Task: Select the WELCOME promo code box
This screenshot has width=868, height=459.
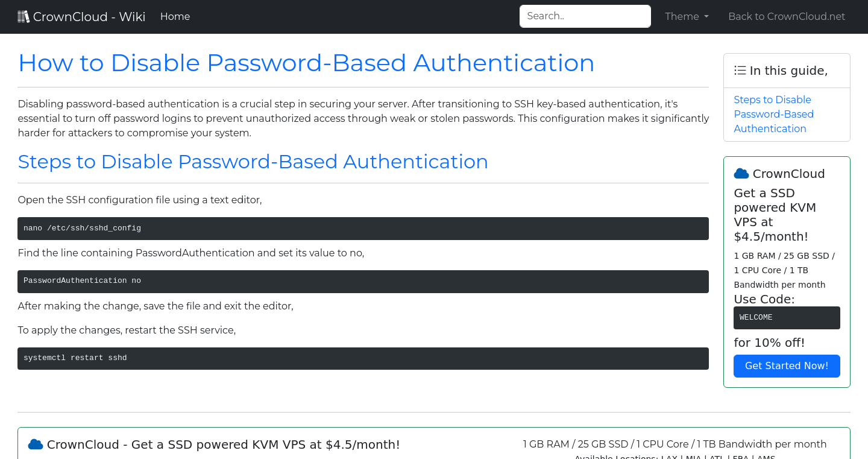Action: (x=787, y=317)
